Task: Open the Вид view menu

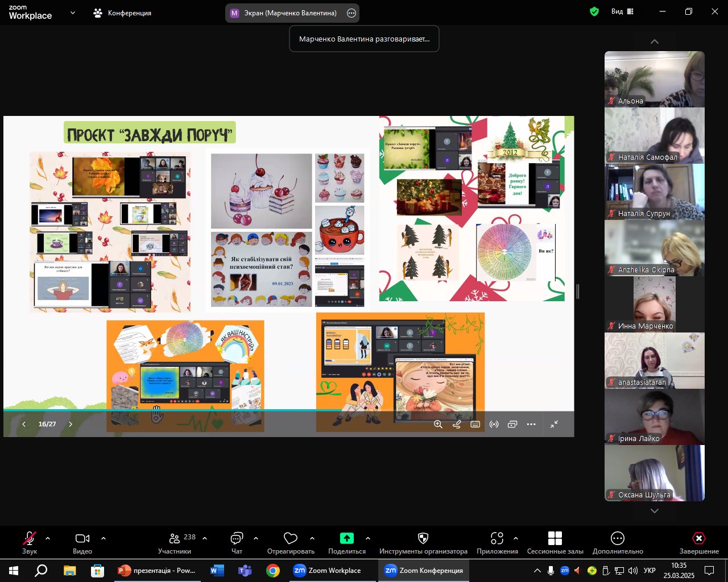Action: tap(622, 11)
